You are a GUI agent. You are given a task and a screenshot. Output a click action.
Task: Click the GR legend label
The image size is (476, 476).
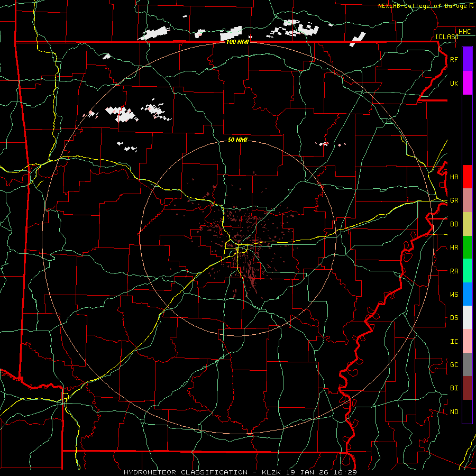[x=454, y=200]
